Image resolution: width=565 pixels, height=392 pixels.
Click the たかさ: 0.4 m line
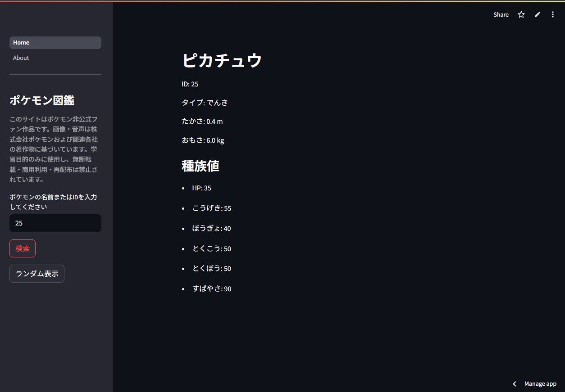point(202,122)
